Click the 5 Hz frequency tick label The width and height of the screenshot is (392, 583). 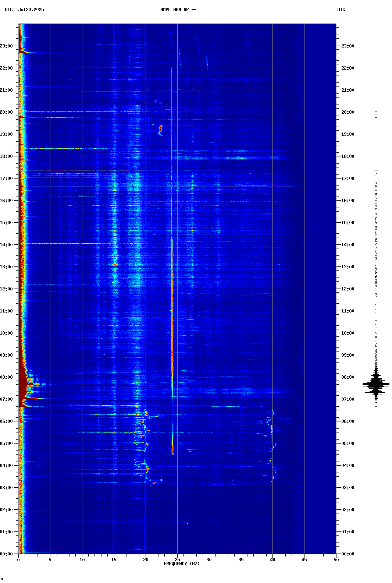pos(50,560)
